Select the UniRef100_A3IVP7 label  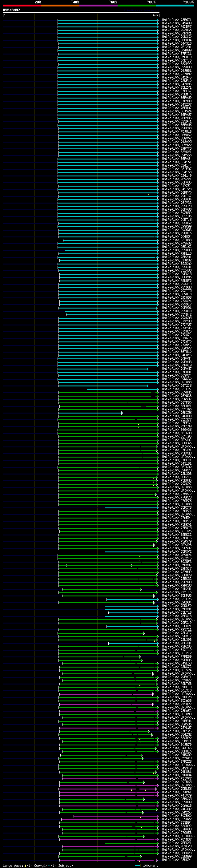pos(176,778)
